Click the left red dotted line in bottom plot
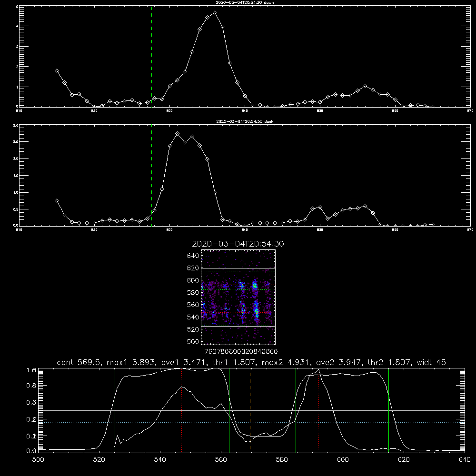 coord(181,410)
